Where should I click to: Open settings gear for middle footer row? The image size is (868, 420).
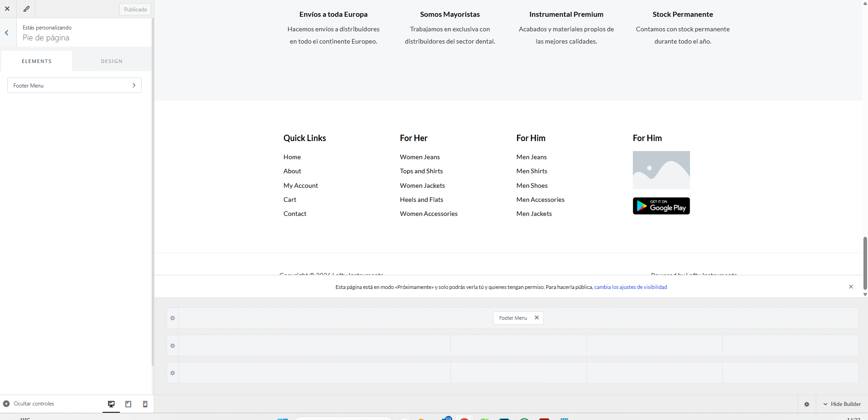[173, 346]
